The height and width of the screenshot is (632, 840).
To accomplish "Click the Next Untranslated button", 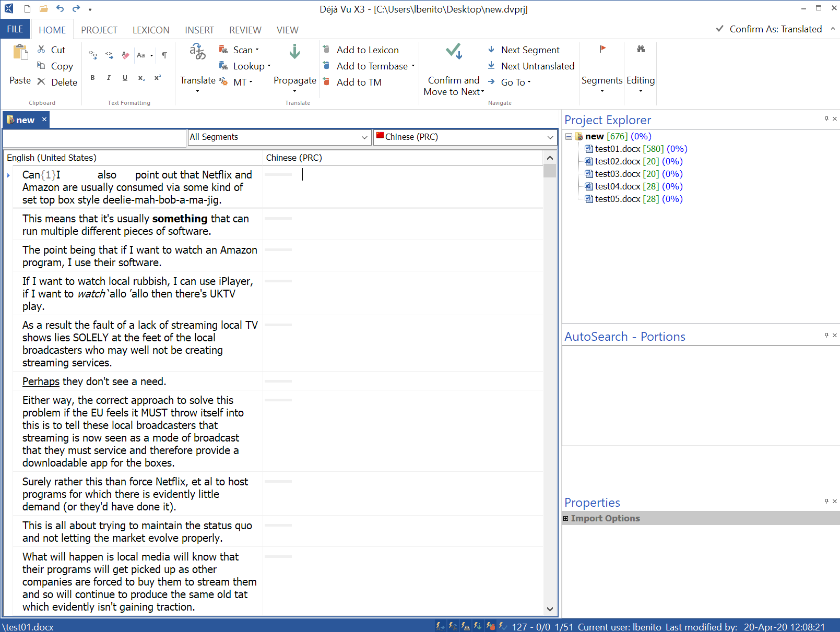I will pyautogui.click(x=537, y=66).
